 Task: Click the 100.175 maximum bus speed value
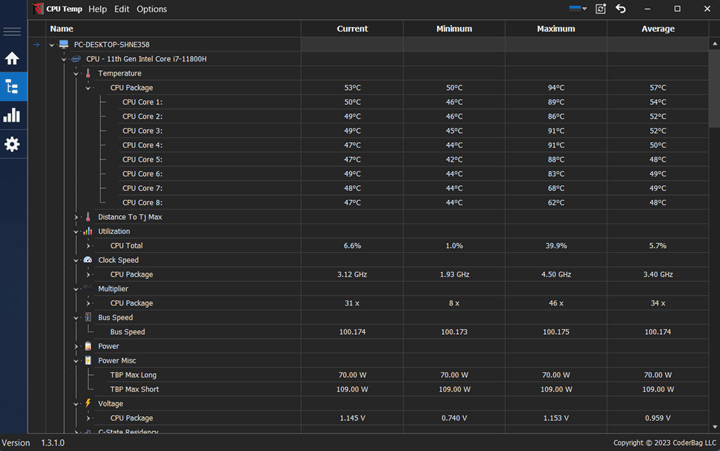coord(556,332)
